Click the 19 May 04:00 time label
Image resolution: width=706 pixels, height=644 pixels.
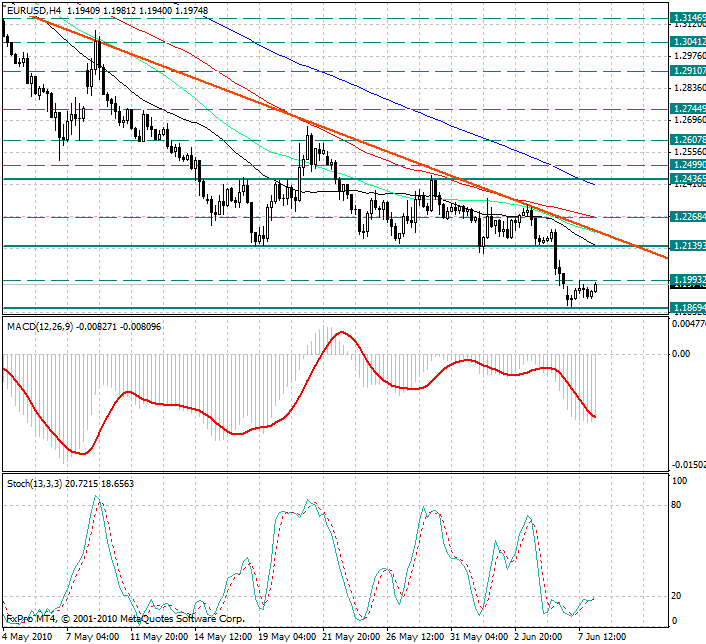coord(287,637)
